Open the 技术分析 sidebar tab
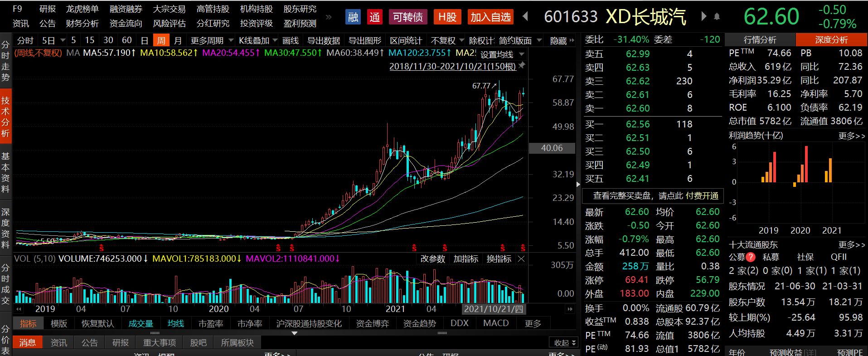The height and width of the screenshot is (356, 868). tap(5, 117)
